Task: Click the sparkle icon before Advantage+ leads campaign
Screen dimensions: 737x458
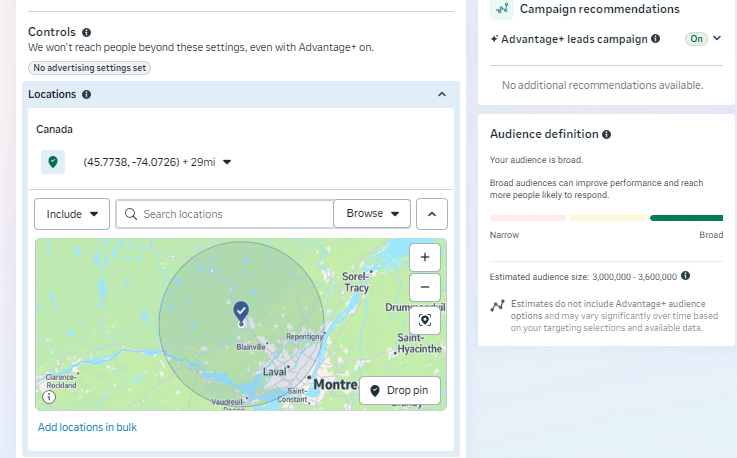Action: pyautogui.click(x=494, y=39)
